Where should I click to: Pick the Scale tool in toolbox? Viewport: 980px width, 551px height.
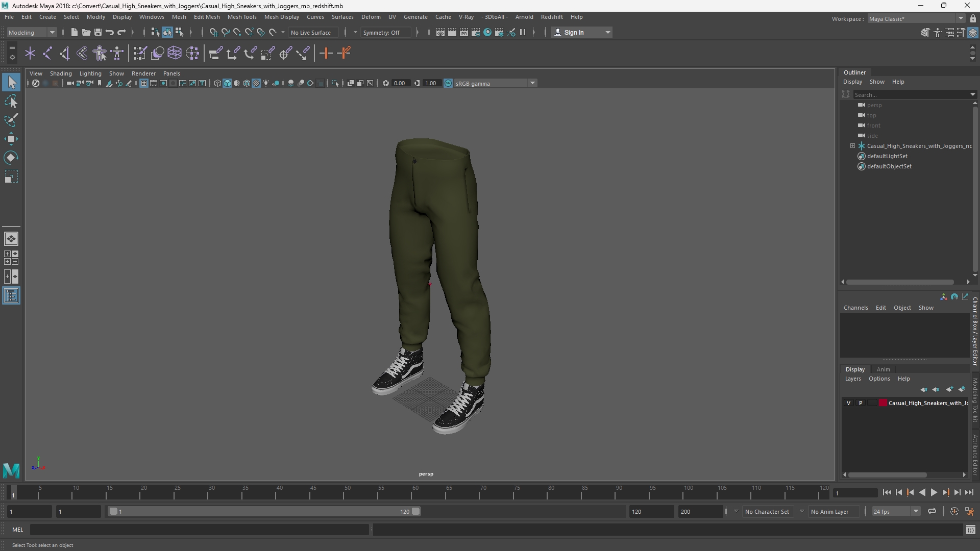(x=11, y=177)
